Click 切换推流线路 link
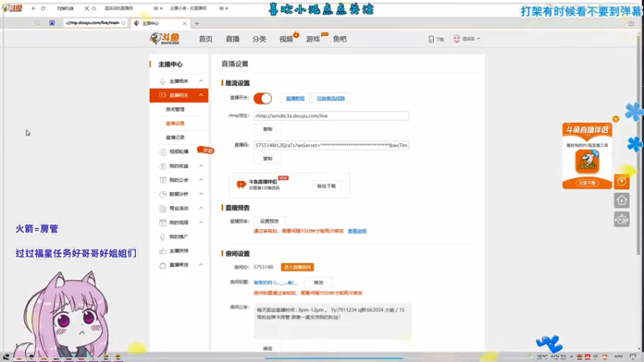 [x=331, y=98]
